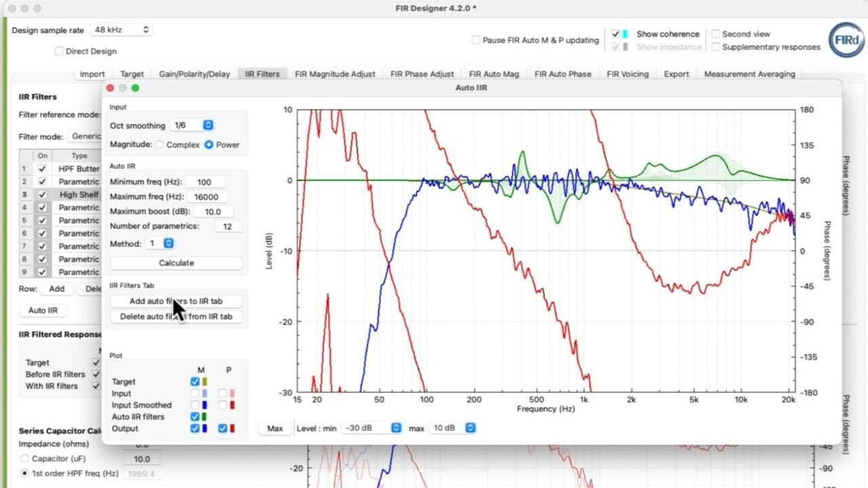The width and height of the screenshot is (868, 488).
Task: Select the IIR Filters tab
Action: [262, 74]
